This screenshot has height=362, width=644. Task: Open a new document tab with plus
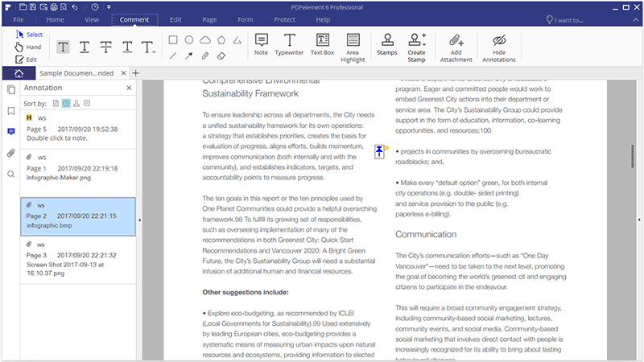coord(136,73)
